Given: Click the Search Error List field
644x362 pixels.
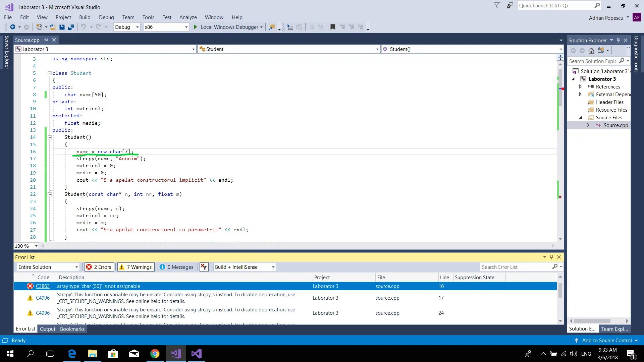Looking at the screenshot, I should [516, 267].
